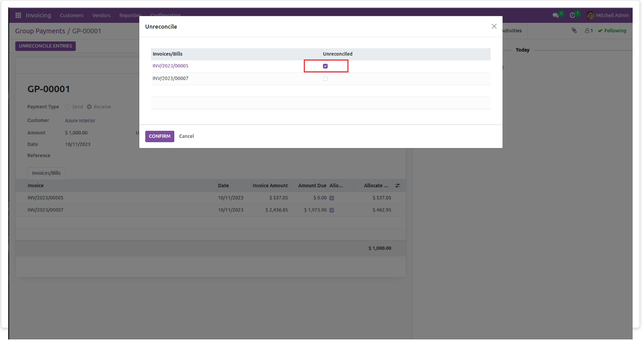Click the $ 1,973.90 amount due cell
644x349 pixels.
315,210
